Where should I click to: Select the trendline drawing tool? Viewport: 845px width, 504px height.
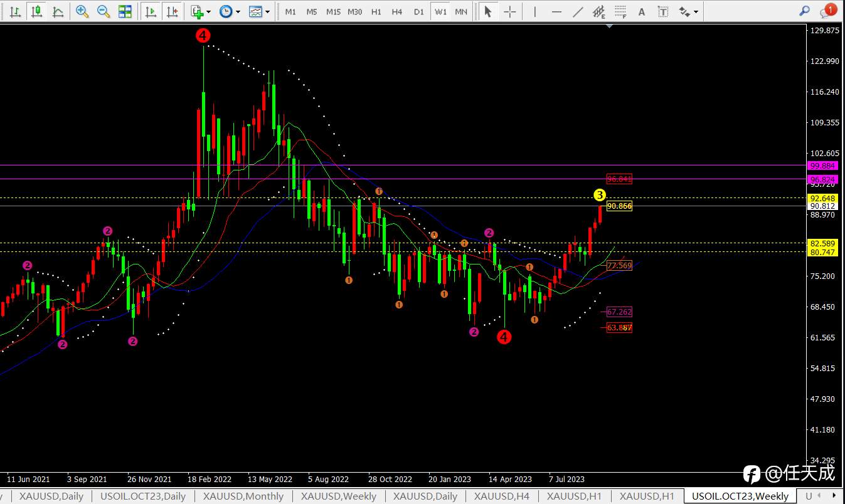pyautogui.click(x=578, y=11)
